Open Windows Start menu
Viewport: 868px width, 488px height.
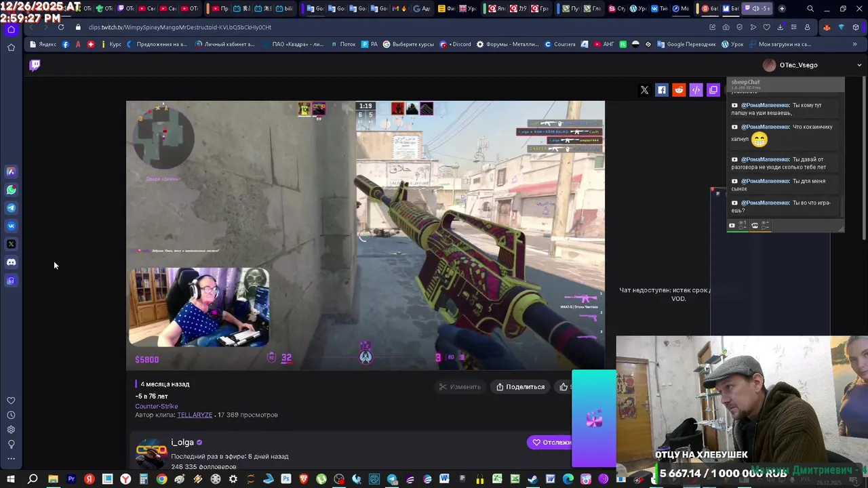pyautogui.click(x=11, y=479)
